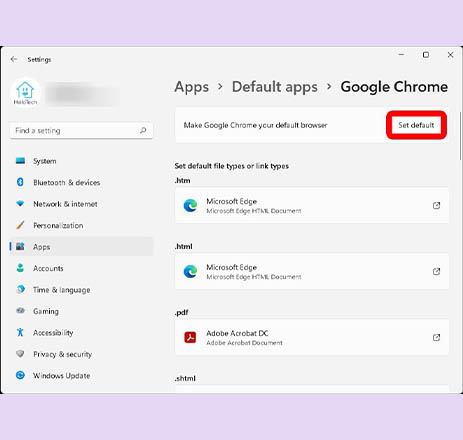
Task: Open Gaming settings
Action: coord(82,311)
